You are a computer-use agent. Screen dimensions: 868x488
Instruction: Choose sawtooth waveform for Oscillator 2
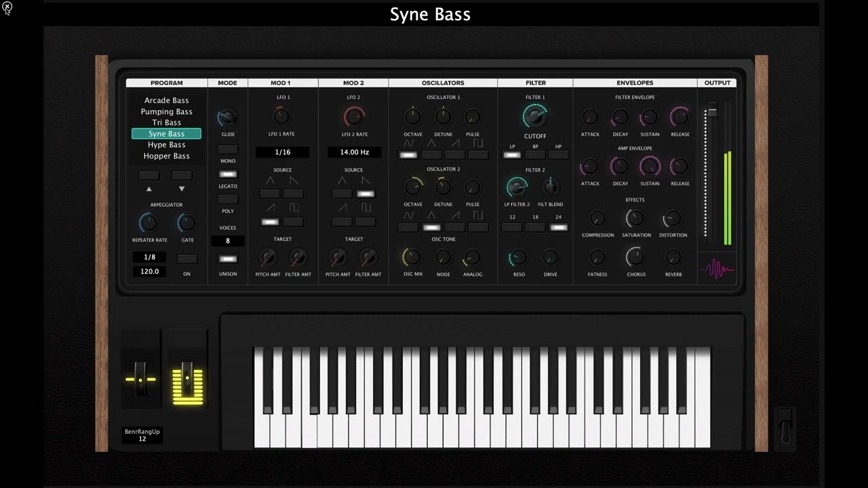455,227
